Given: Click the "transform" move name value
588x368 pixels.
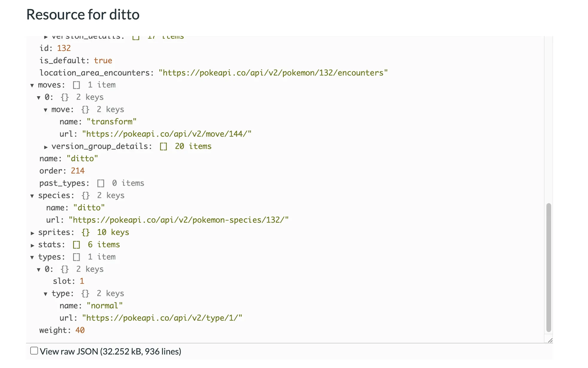Looking at the screenshot, I should 112,122.
